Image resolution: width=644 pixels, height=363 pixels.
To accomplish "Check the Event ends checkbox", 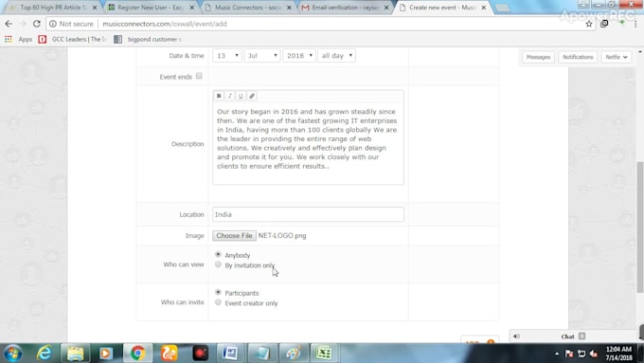I will [x=199, y=76].
